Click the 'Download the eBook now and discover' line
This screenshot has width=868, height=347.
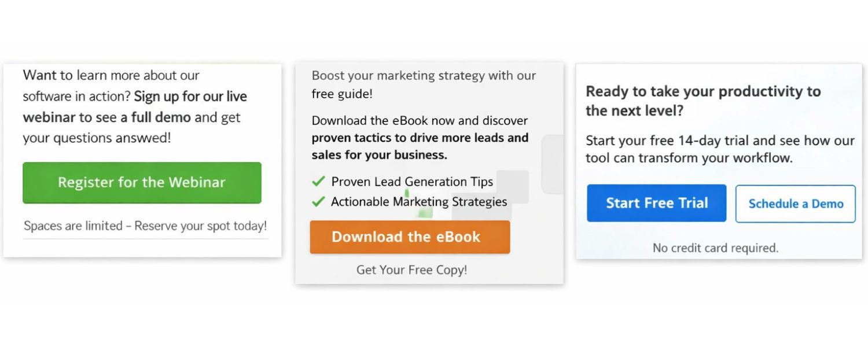tap(420, 121)
